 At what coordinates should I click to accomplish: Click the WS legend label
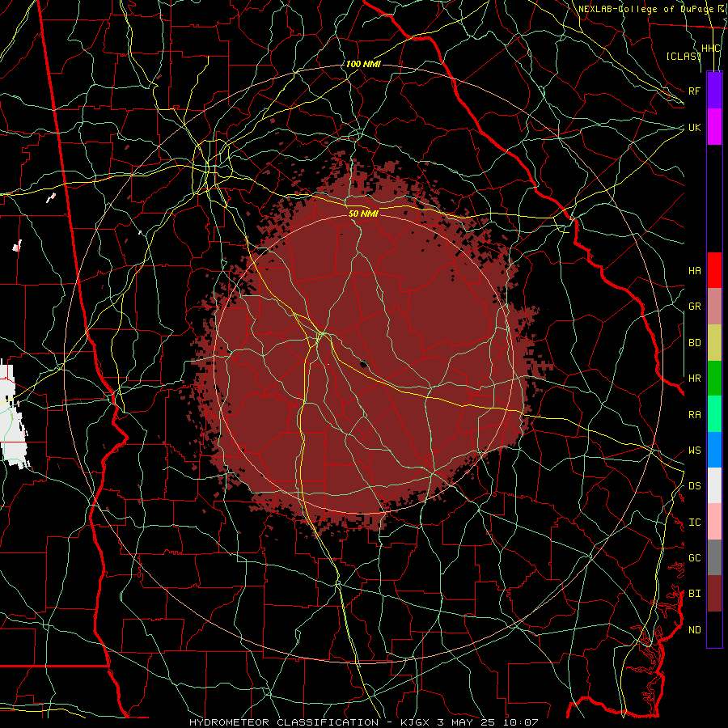click(695, 451)
